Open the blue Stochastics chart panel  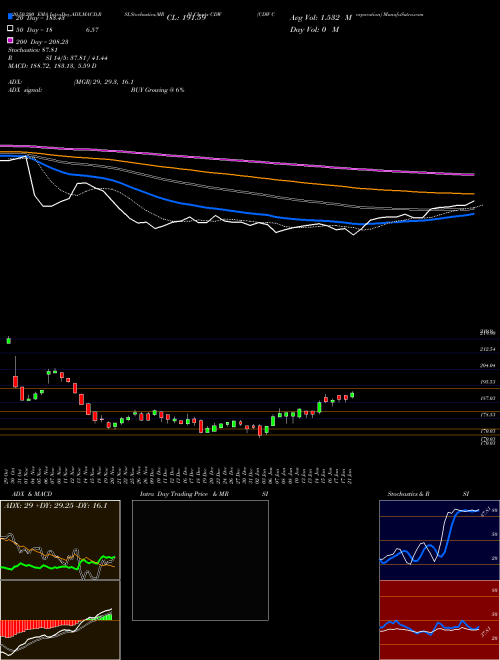tap(439, 540)
